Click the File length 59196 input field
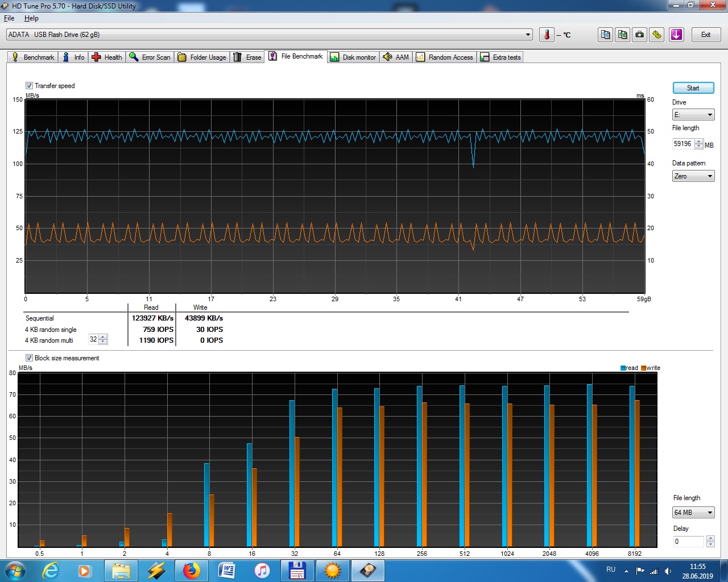 coord(683,144)
